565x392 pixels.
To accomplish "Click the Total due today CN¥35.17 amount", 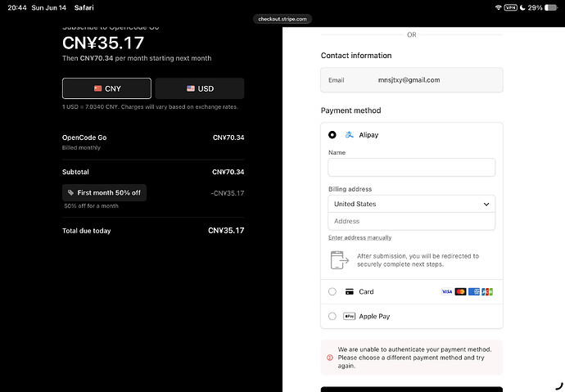I will tap(226, 231).
